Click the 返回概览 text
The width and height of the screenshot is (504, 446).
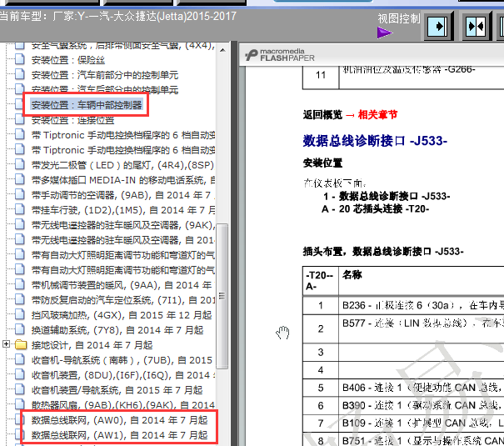(x=322, y=115)
